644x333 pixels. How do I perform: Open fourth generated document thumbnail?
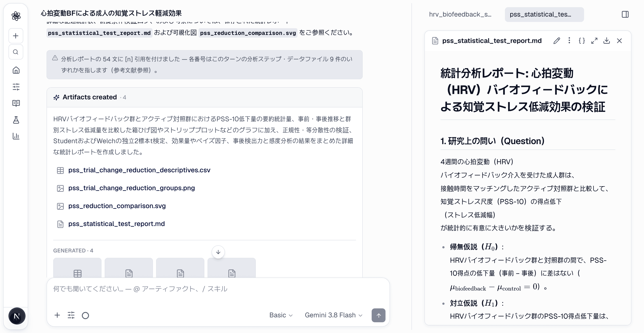click(x=232, y=268)
